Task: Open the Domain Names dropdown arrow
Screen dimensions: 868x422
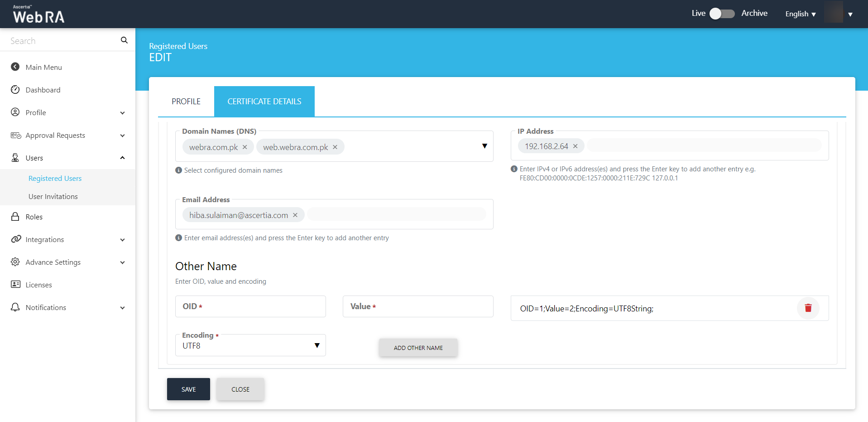Action: coord(484,146)
